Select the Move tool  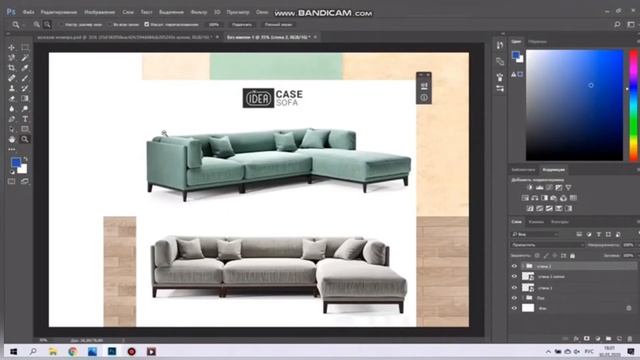pyautogui.click(x=11, y=47)
